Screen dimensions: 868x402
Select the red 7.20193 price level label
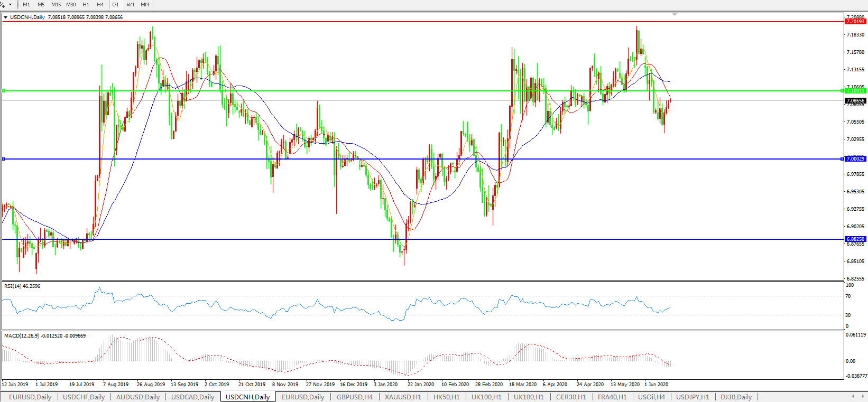[855, 22]
